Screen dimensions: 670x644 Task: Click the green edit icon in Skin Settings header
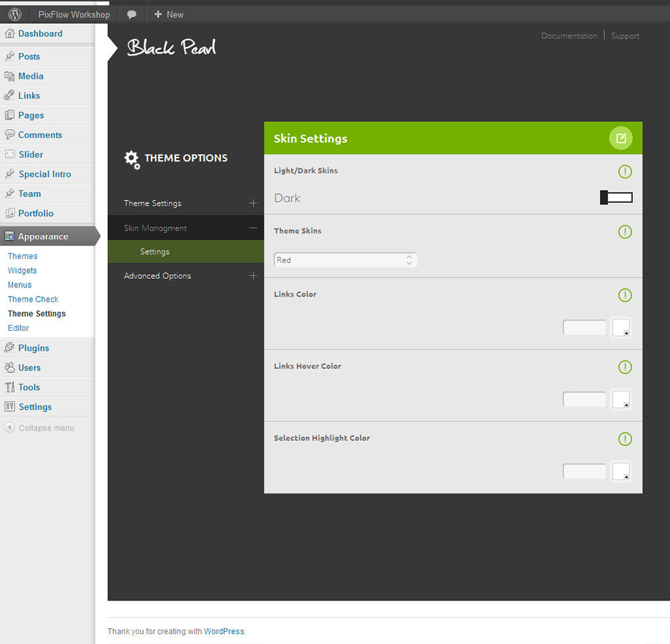coord(621,138)
